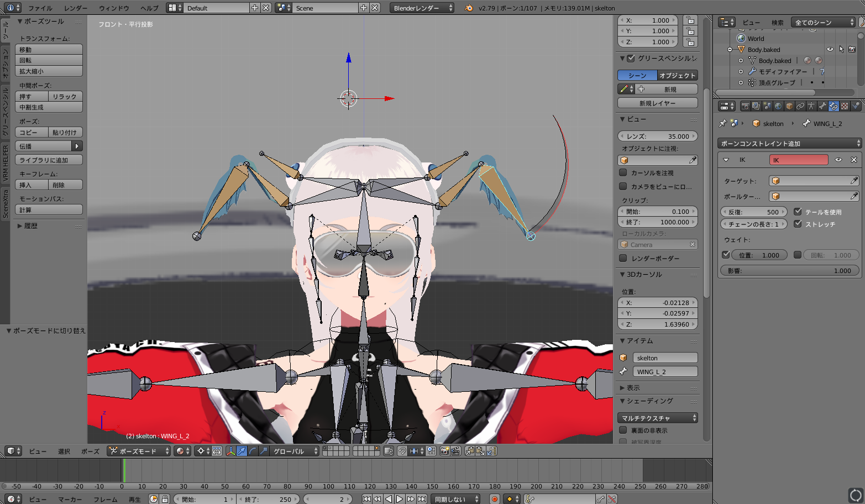Play the animation forward
This screenshot has width=865, height=504.
pos(400,499)
